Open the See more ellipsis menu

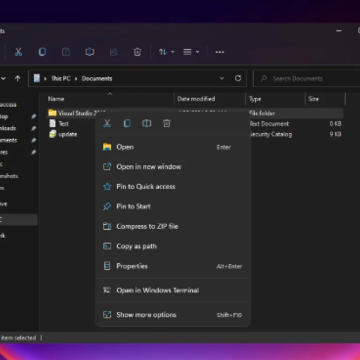[220, 52]
